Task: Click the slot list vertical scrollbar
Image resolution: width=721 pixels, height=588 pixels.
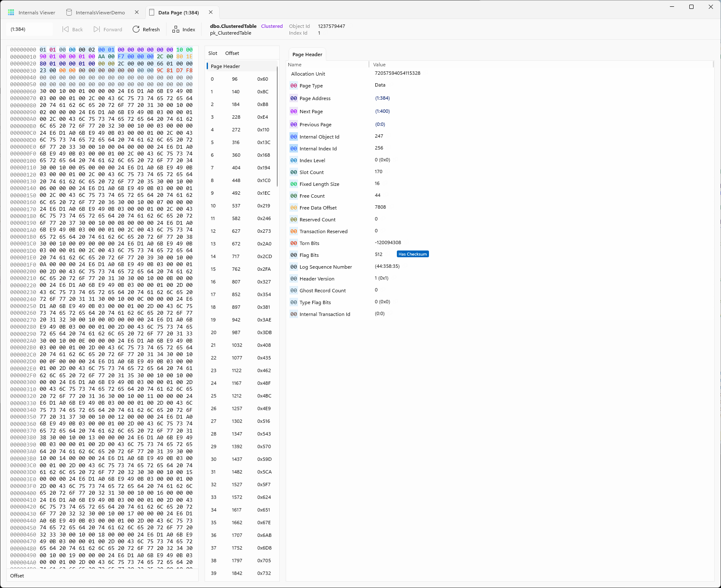Action: [277, 127]
